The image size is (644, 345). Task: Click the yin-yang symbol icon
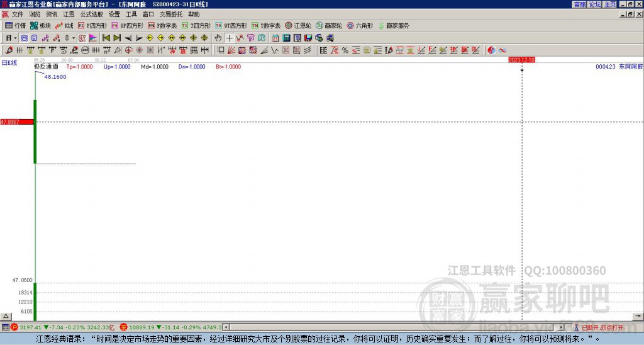(x=491, y=50)
